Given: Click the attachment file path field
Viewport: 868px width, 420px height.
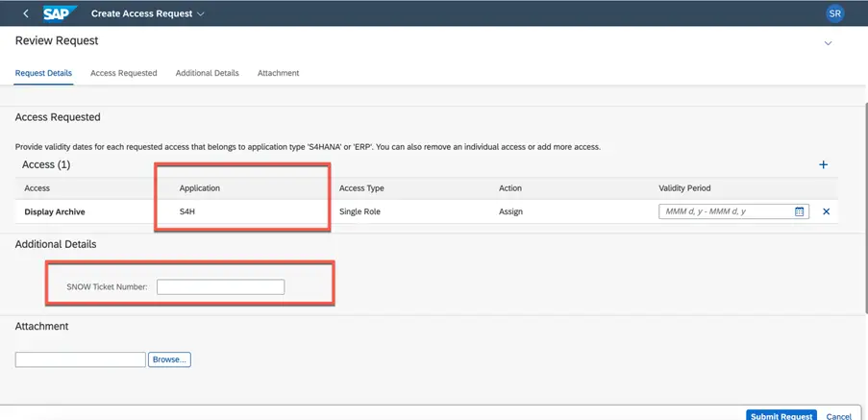Looking at the screenshot, I should [x=80, y=359].
